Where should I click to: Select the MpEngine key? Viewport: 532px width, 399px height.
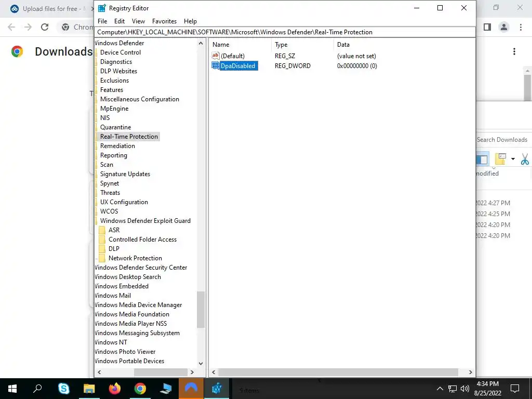114,109
